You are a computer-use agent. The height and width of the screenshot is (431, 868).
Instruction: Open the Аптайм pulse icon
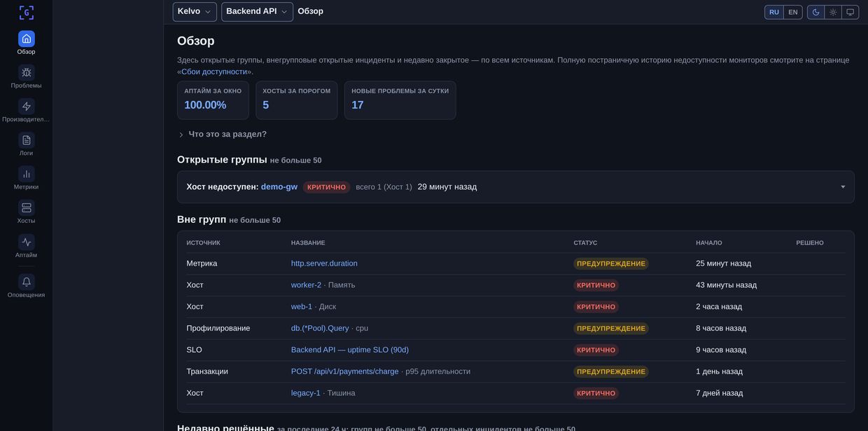coord(27,242)
